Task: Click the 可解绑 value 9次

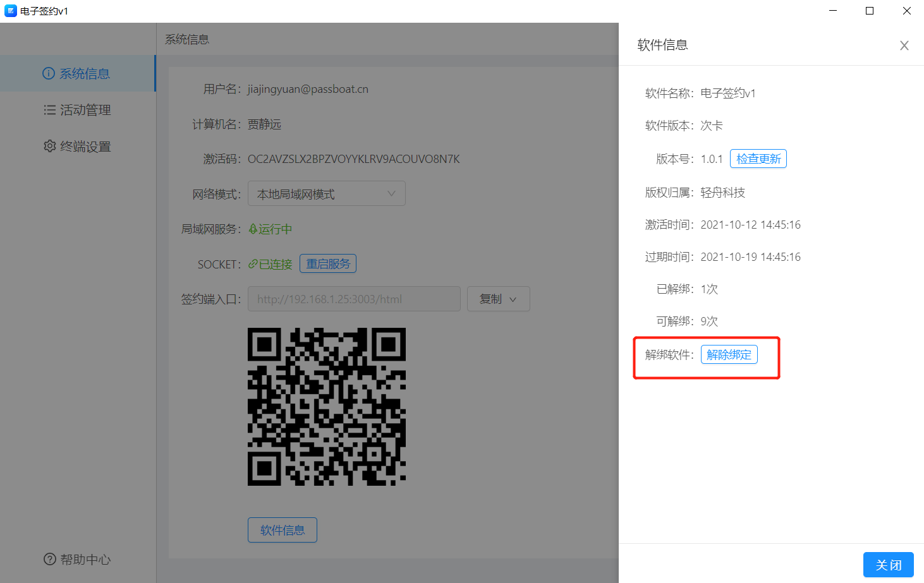Action: (x=709, y=321)
